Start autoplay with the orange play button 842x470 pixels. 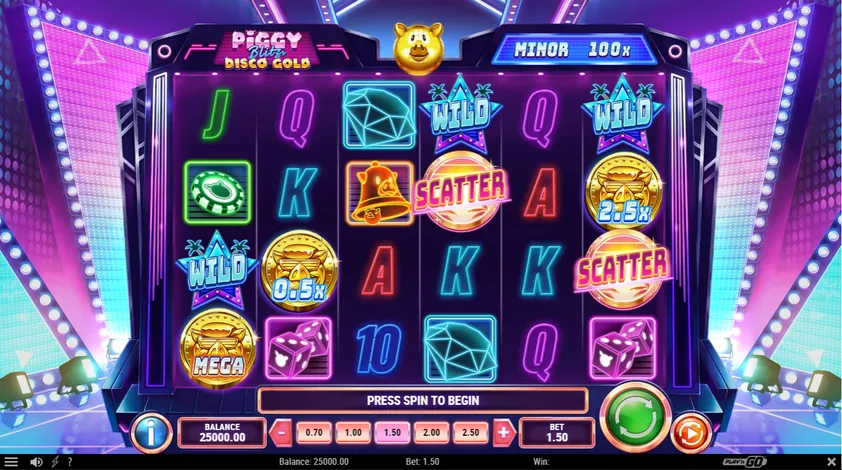click(x=691, y=432)
